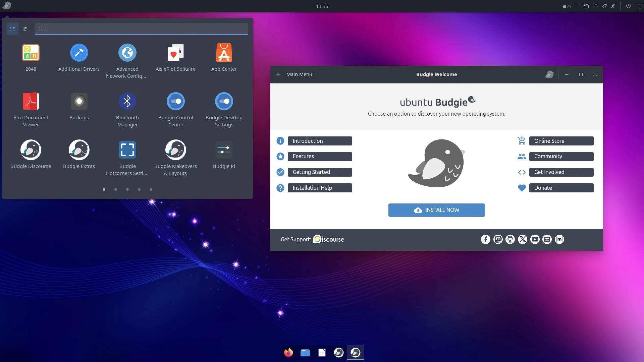This screenshot has height=362, width=644.
Task: Go to second page of app menu
Action: 116,189
